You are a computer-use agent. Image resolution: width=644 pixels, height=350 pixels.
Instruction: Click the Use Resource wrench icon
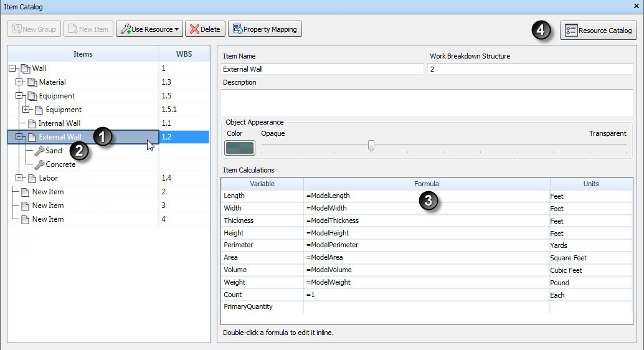[x=126, y=29]
